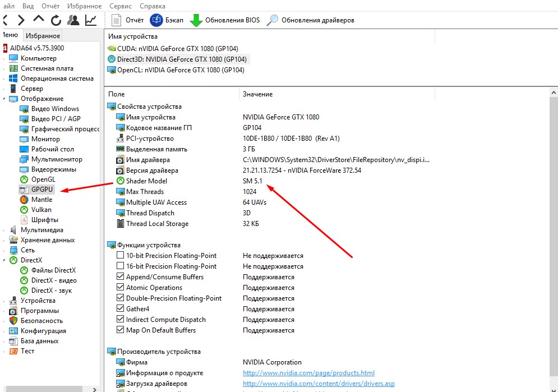
Task: Select the Vulkan item in tree
Action: [41, 210]
